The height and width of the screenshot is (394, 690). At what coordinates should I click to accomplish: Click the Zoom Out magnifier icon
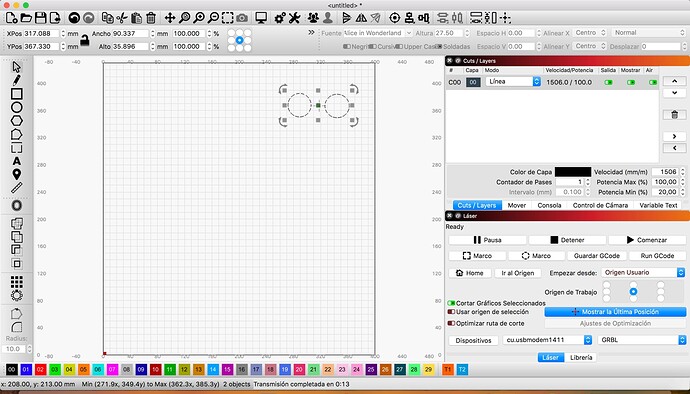[213, 18]
